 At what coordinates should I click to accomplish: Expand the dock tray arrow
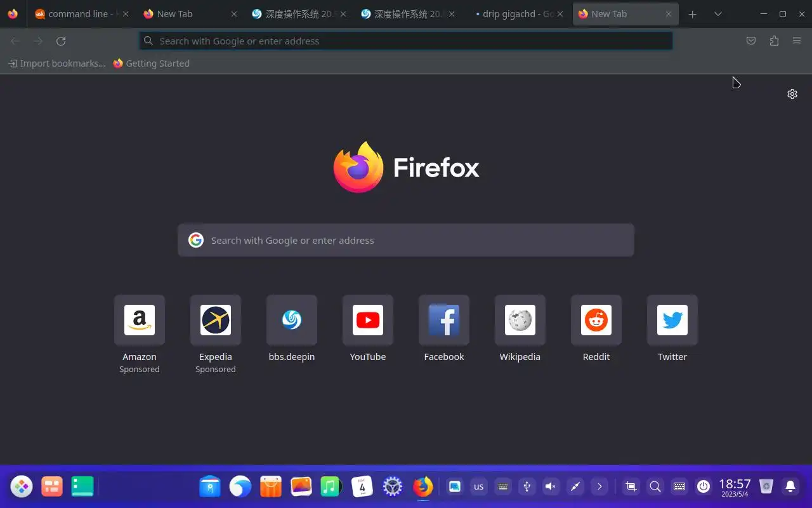(x=599, y=487)
